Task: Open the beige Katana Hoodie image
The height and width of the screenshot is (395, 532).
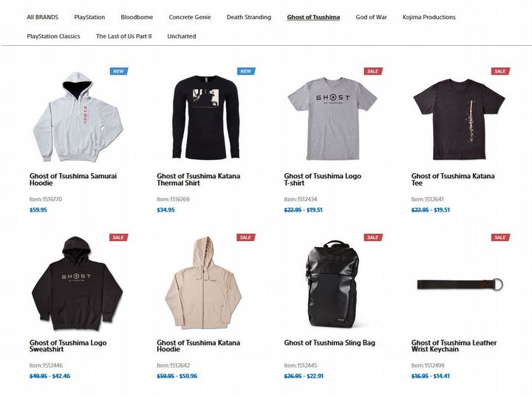Action: click(203, 283)
